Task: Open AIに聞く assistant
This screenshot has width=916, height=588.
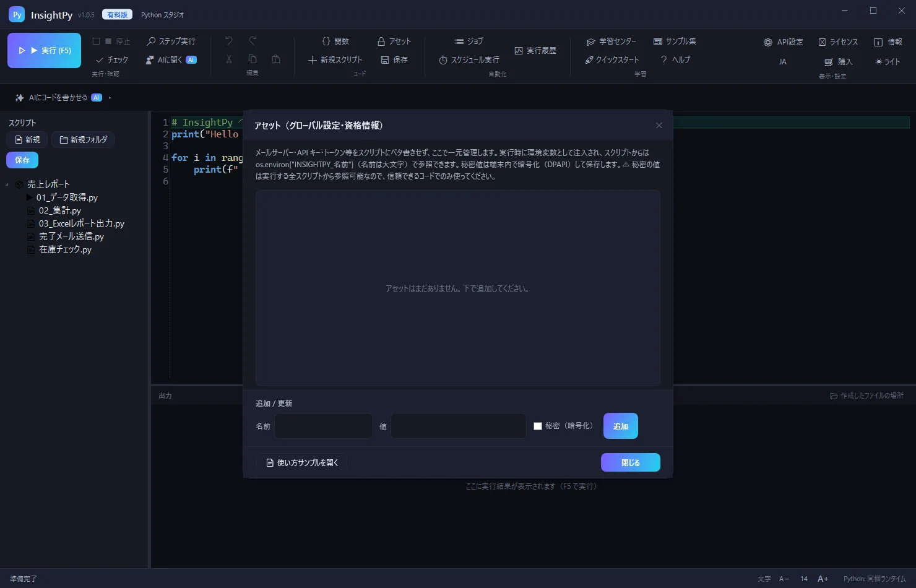Action: coord(171,60)
